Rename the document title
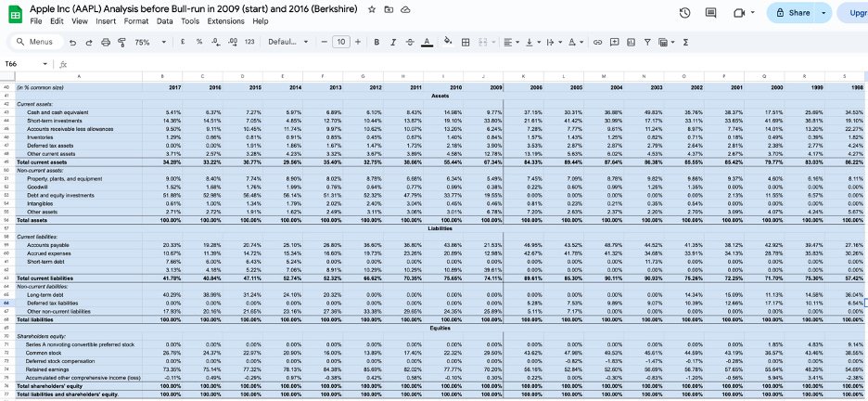 tap(194, 9)
